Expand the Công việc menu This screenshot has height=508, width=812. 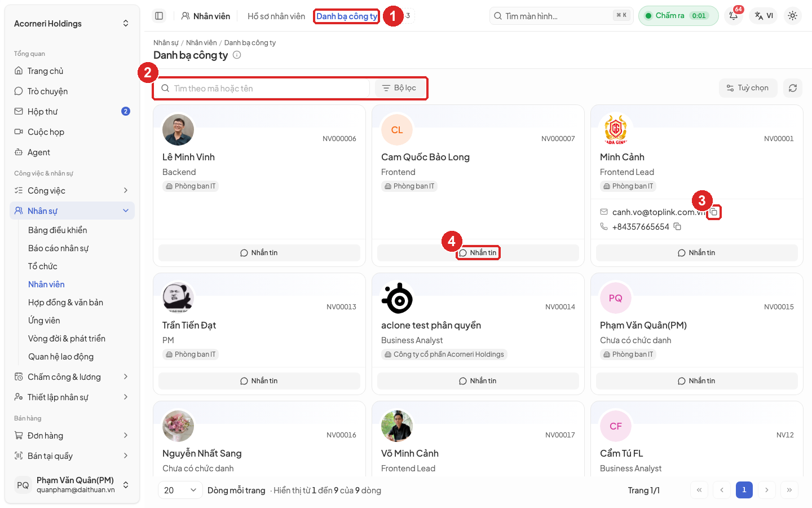click(x=72, y=191)
